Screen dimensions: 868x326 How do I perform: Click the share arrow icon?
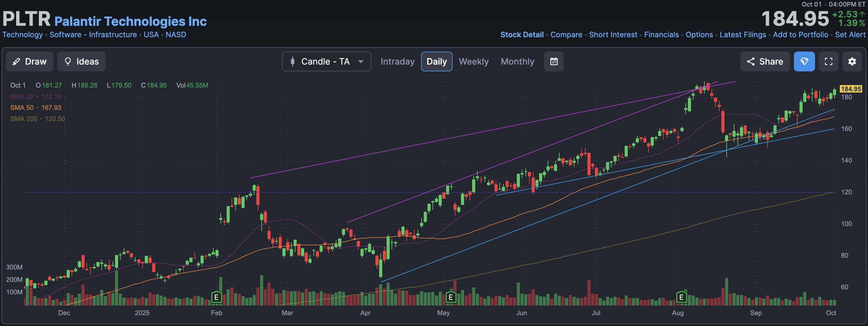751,61
